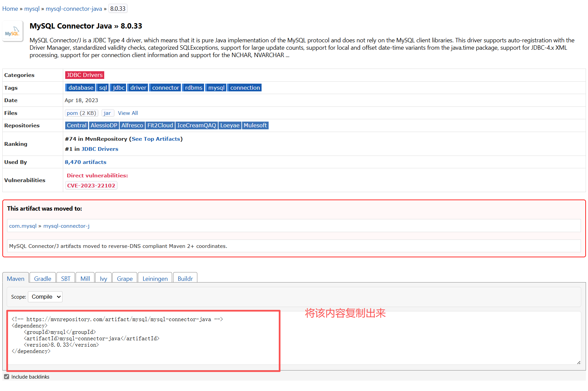Click the MySQL logo icon

pos(13,31)
